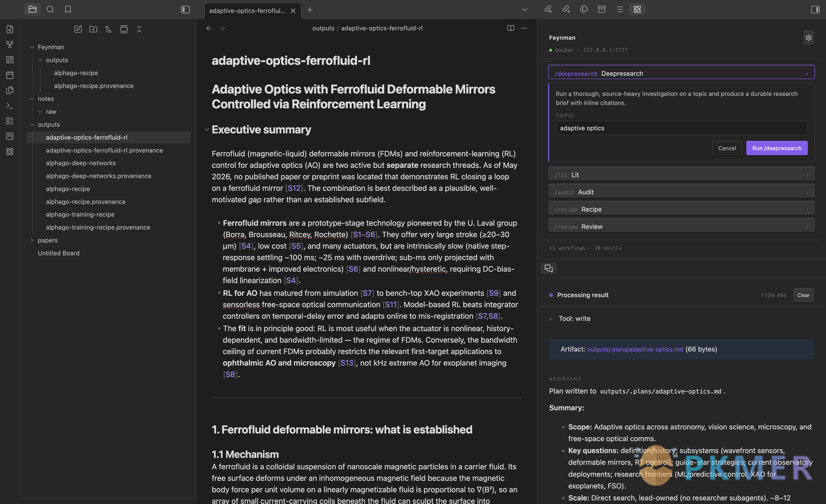Expand the /audit Audit workflow

pos(681,191)
